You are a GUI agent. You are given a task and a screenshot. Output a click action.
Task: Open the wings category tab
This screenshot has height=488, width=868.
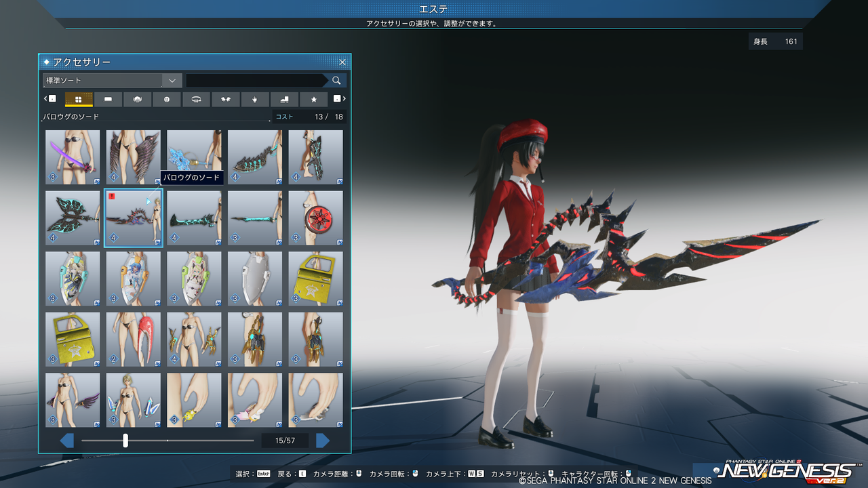[x=226, y=99]
